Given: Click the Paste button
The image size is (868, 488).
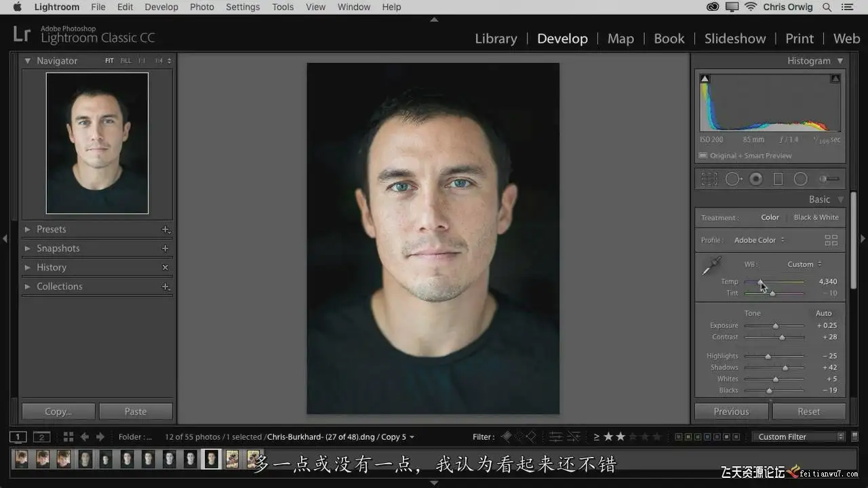Looking at the screenshot, I should tap(136, 411).
